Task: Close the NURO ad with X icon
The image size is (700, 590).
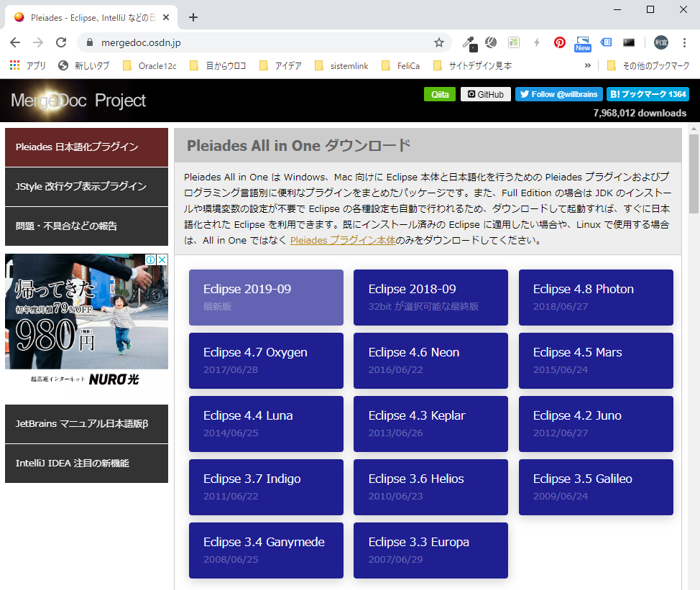Action: coord(162,259)
